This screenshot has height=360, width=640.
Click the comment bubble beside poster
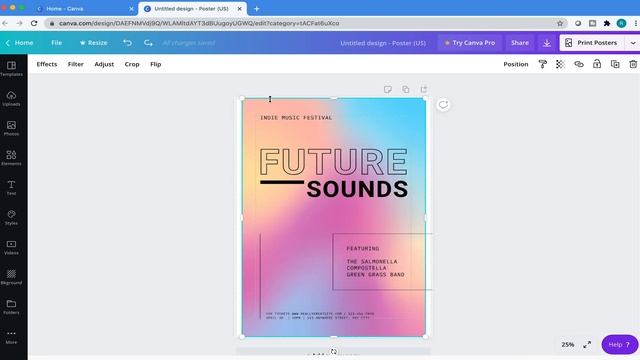(x=443, y=105)
